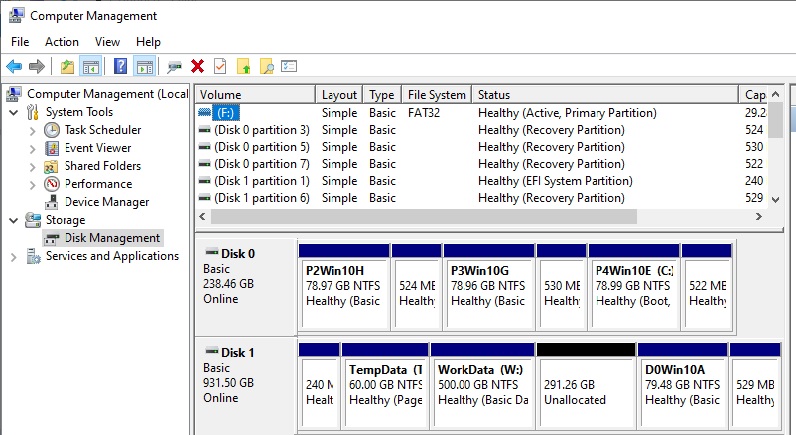Select the (Disk 0 partition 3) volume row
The height and width of the screenshot is (435, 796).
[x=481, y=130]
